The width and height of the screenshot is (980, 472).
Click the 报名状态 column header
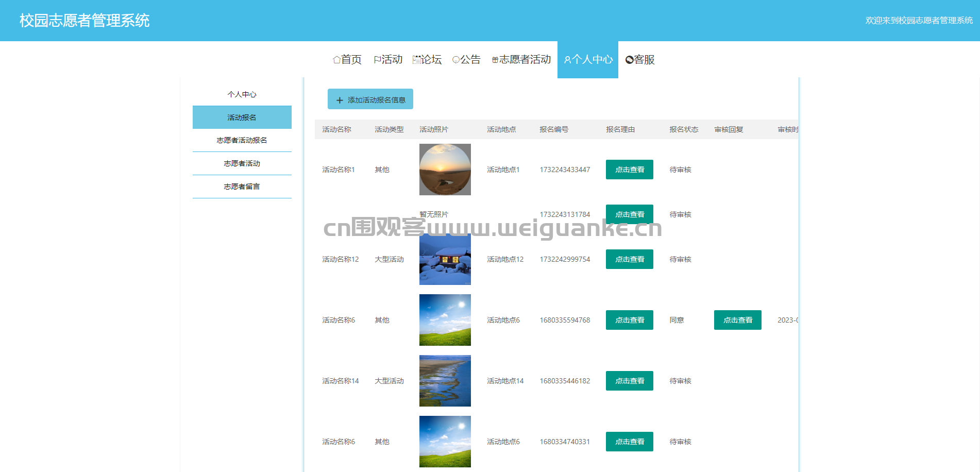pos(684,129)
